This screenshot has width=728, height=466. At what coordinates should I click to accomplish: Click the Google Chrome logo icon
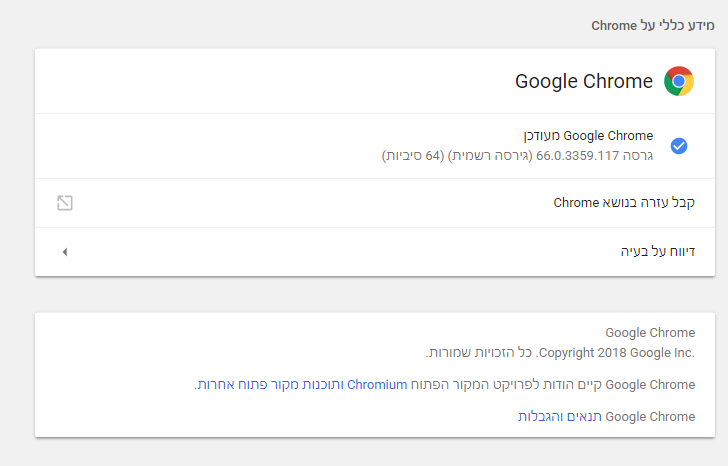click(679, 81)
